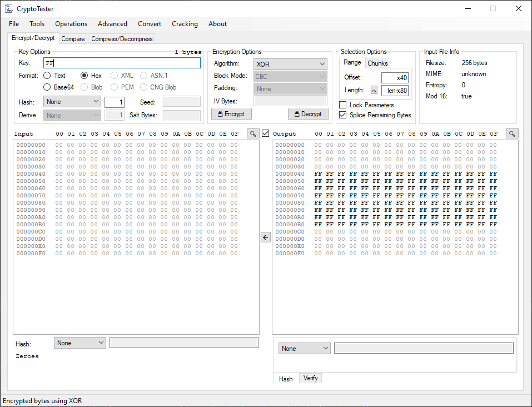Click the small icon beside the Length field
The height and width of the screenshot is (407, 532).
374,90
